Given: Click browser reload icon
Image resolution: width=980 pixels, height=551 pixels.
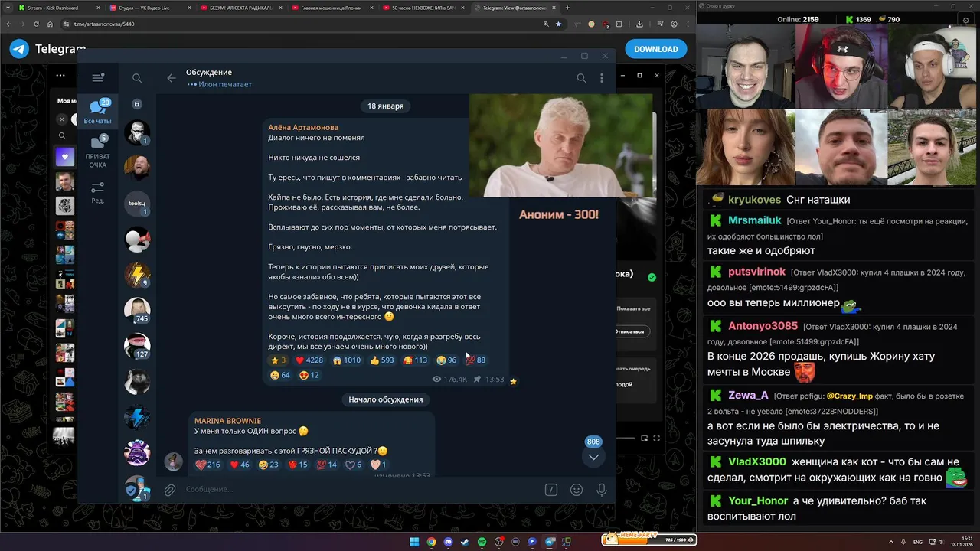Looking at the screenshot, I should (35, 24).
